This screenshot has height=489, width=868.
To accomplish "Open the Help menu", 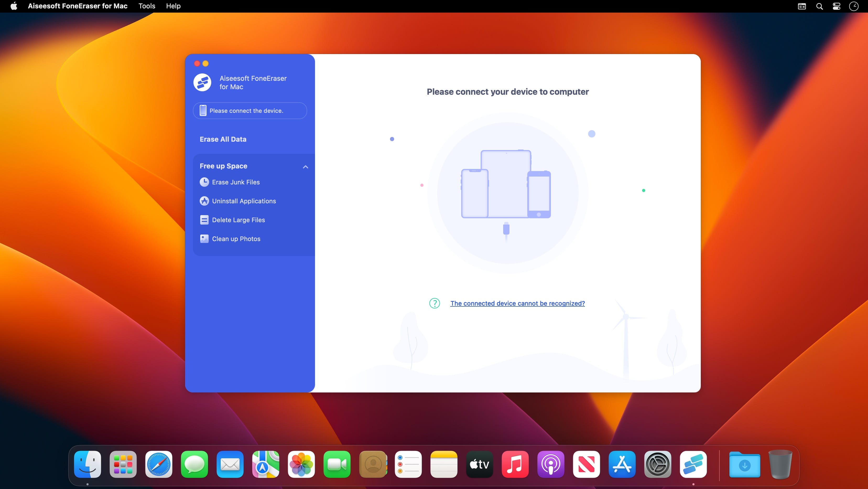I will point(173,6).
